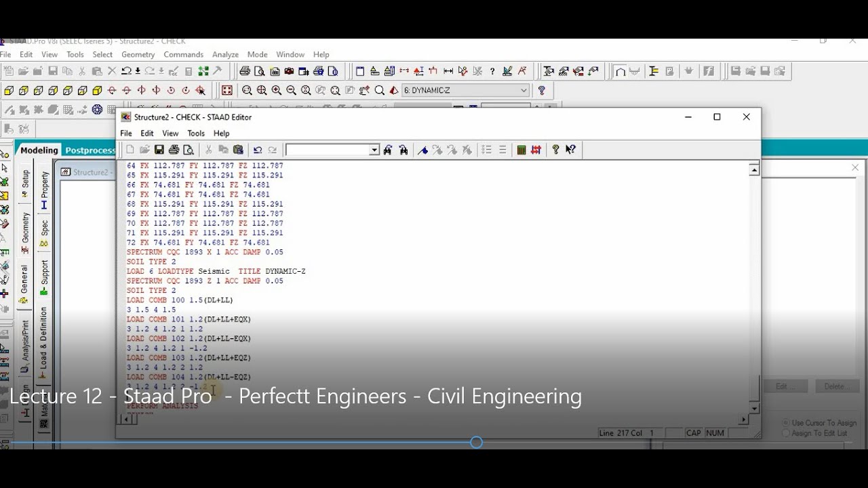Click editor vertical scrollbar up arrow
The height and width of the screenshot is (488, 868).
pos(754,169)
